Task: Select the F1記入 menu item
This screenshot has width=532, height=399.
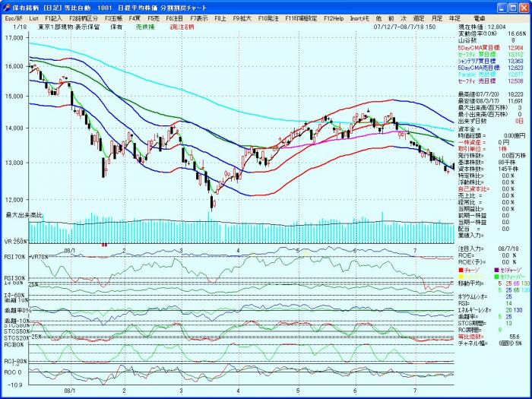Action: tap(54, 19)
